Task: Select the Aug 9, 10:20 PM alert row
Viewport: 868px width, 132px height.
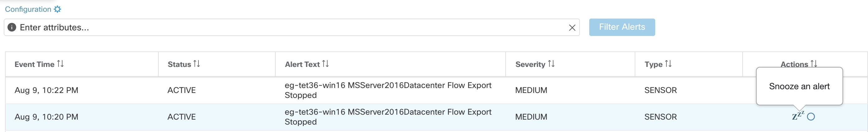Action: tap(46, 117)
